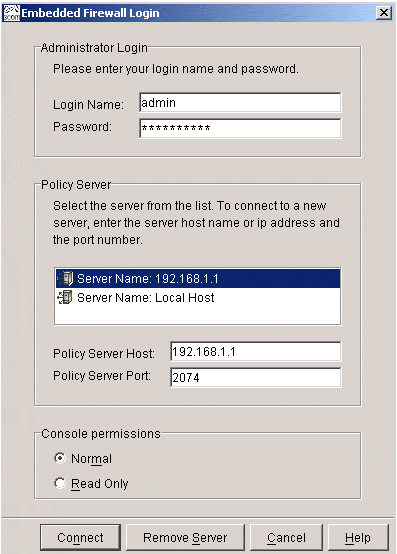Cancel the firewall login dialog

(286, 537)
